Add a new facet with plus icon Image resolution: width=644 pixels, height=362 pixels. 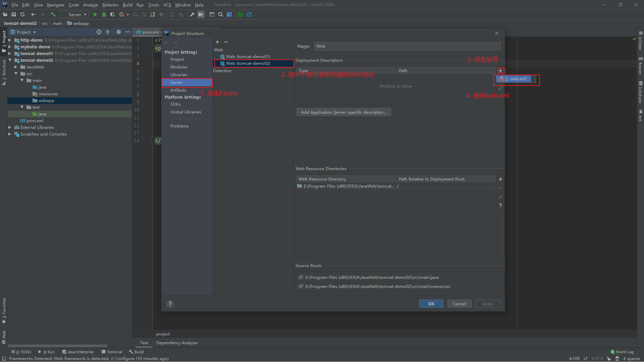[217, 42]
